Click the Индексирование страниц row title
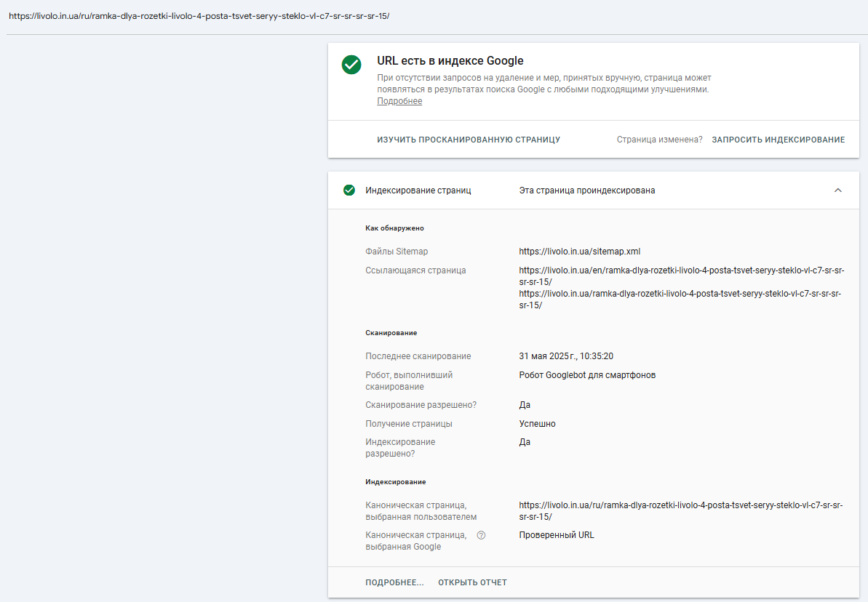 [x=418, y=190]
